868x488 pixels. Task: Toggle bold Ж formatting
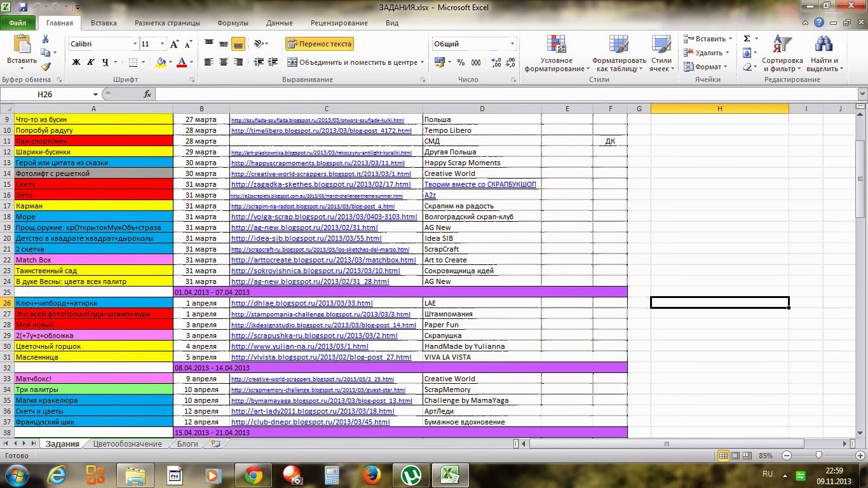coord(76,62)
